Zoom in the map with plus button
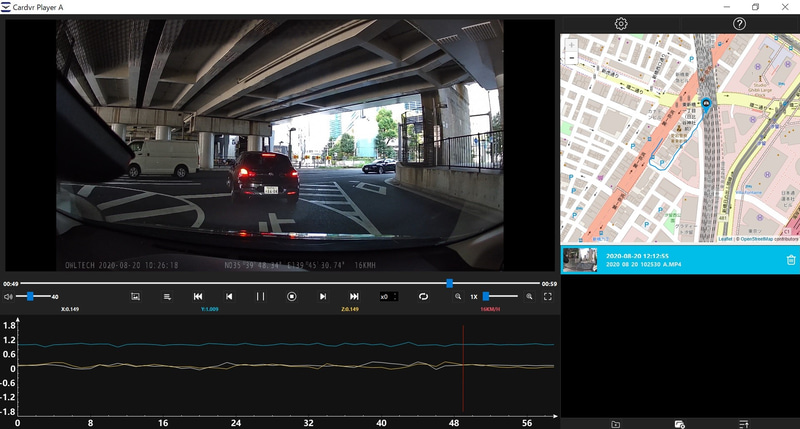Image resolution: width=800 pixels, height=429 pixels. coord(571,45)
